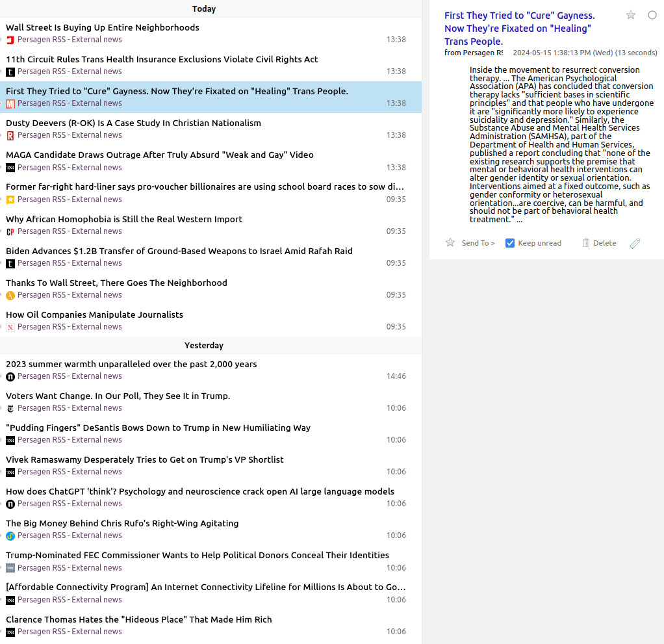Click the star icon beside Send To
Image resolution: width=664 pixels, height=644 pixels.
coord(450,243)
